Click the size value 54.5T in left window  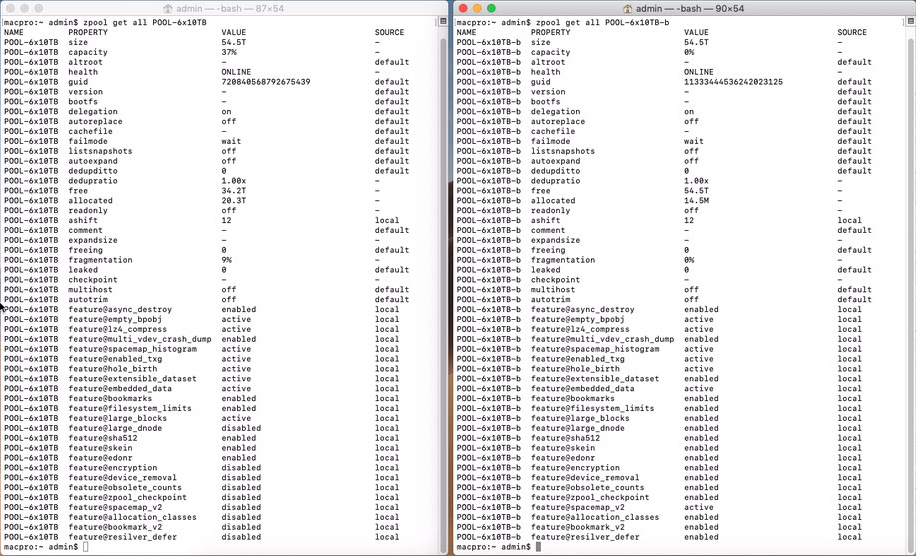pos(234,42)
